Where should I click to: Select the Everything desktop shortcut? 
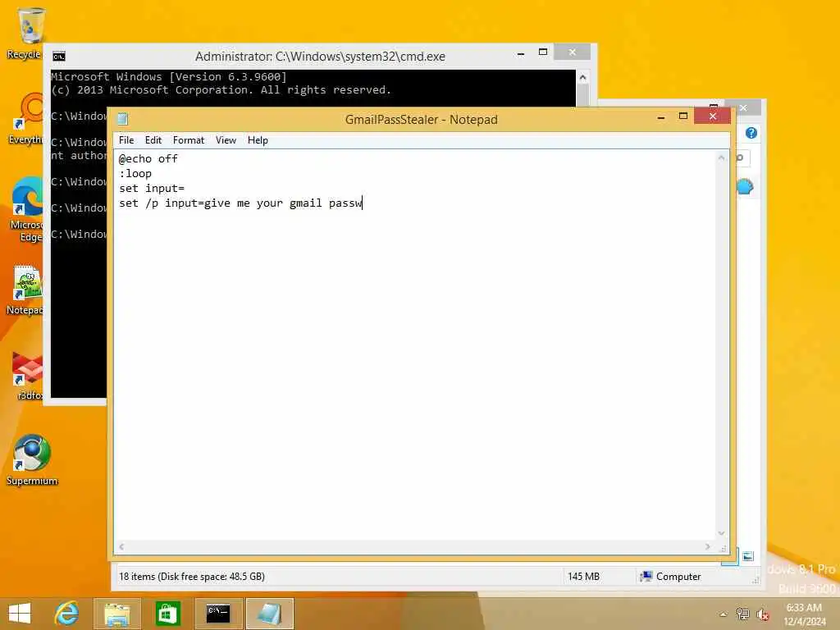coord(27,119)
